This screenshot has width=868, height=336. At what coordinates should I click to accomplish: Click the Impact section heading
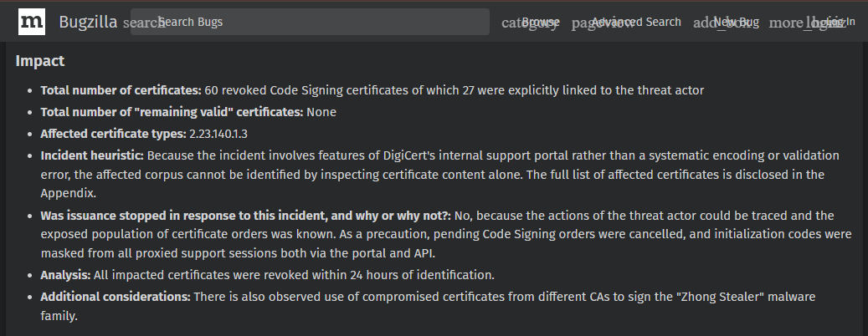[x=40, y=61]
